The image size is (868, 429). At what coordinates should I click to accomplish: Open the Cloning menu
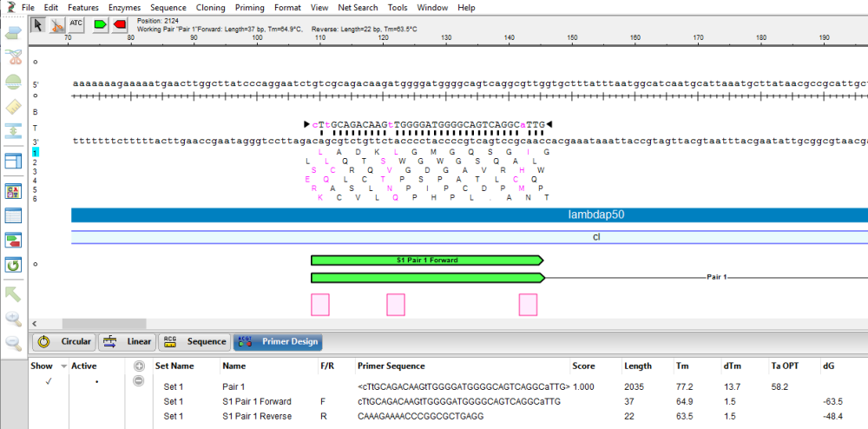210,8
